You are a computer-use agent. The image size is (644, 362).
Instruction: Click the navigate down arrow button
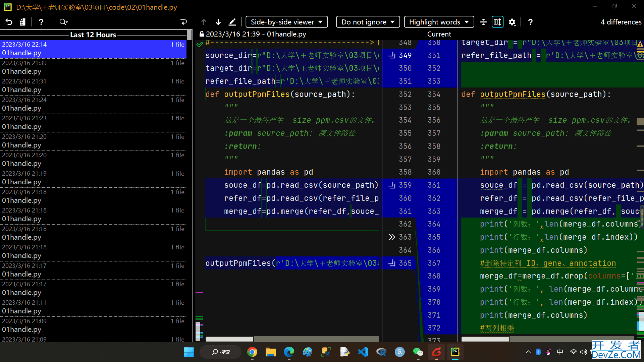tap(218, 22)
